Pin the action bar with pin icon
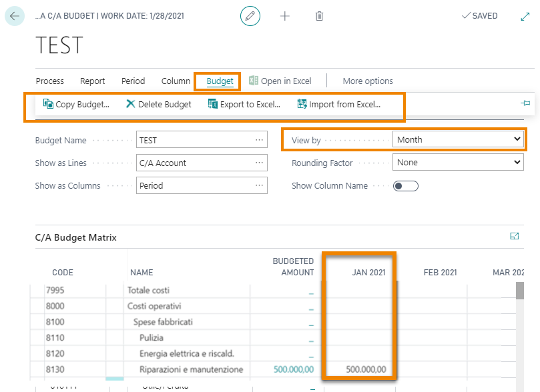The width and height of the screenshot is (540, 392). tap(525, 103)
